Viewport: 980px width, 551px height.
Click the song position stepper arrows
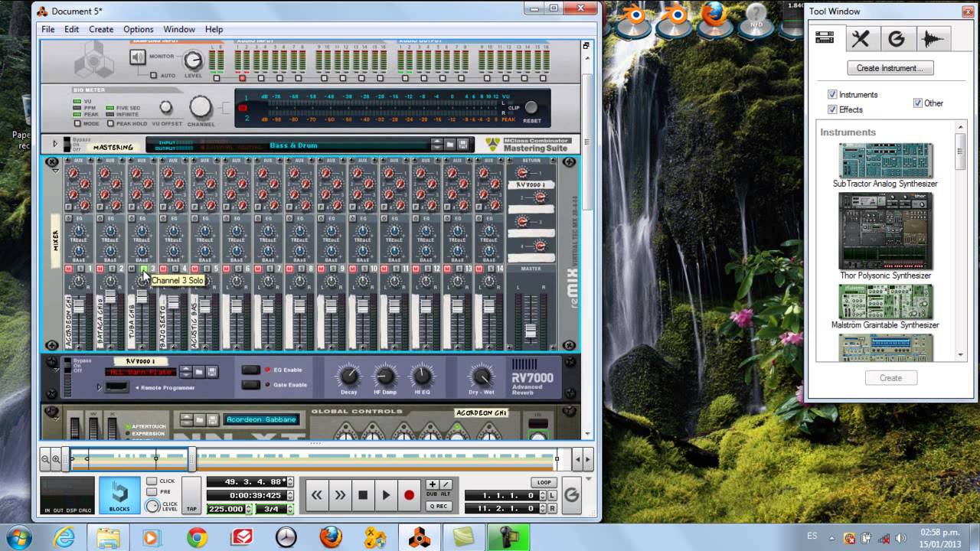point(291,481)
